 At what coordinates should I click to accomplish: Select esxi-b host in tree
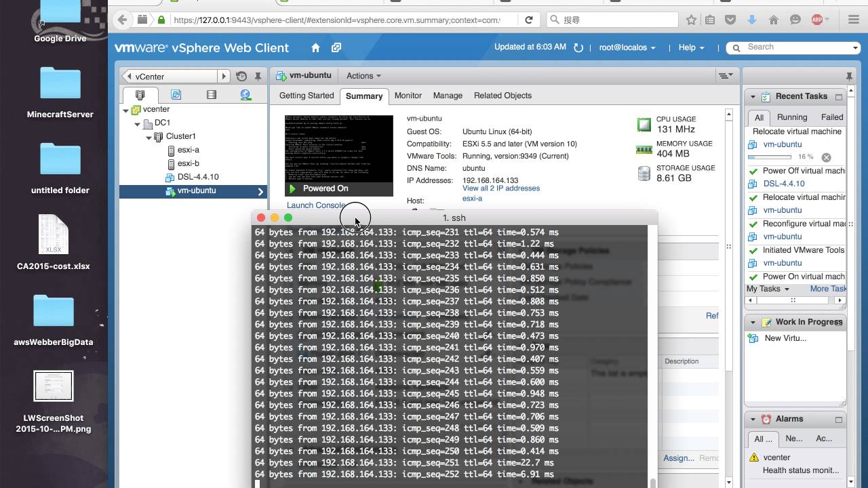click(189, 163)
